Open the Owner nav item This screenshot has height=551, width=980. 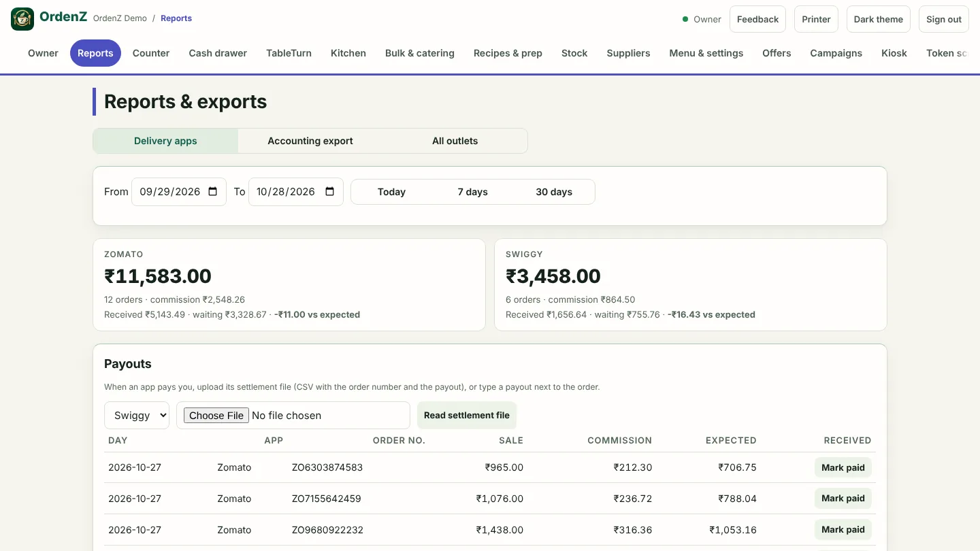43,53
